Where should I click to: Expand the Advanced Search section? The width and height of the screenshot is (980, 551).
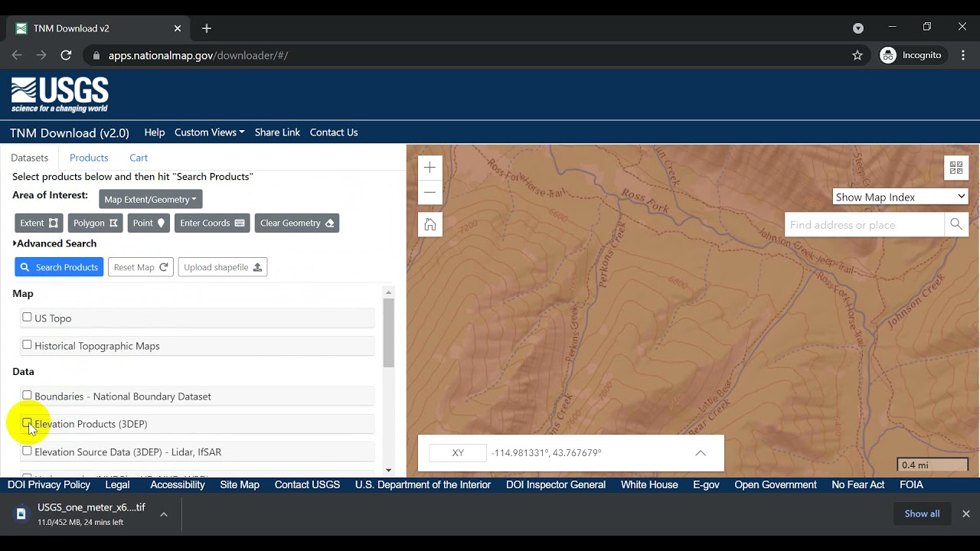click(54, 243)
